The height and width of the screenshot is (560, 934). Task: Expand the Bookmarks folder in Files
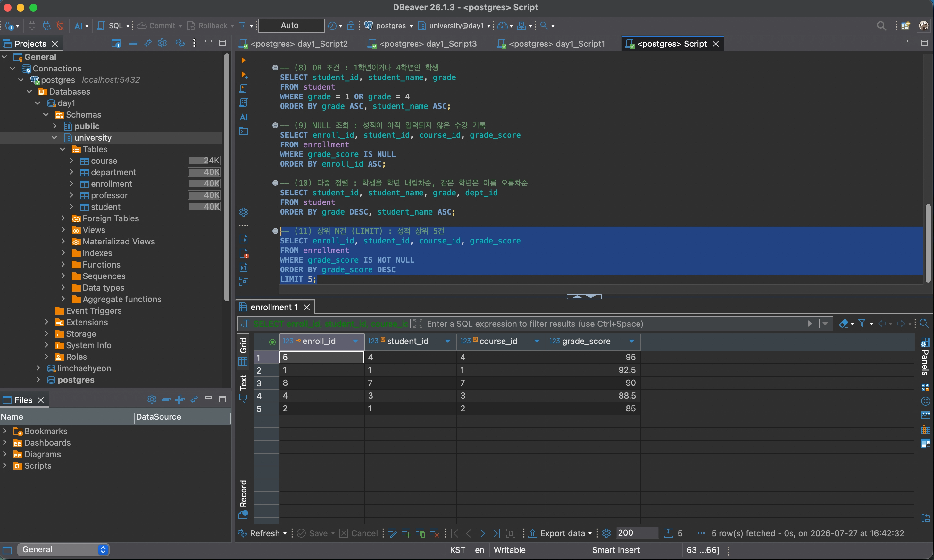5,431
